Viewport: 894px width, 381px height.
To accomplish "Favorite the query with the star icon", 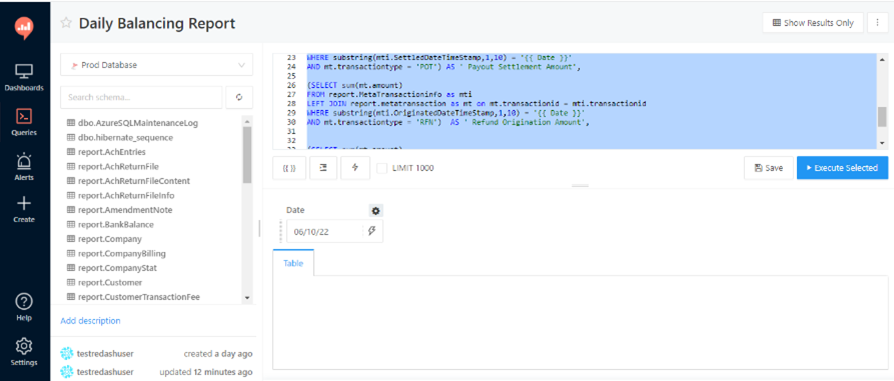I will (x=66, y=23).
